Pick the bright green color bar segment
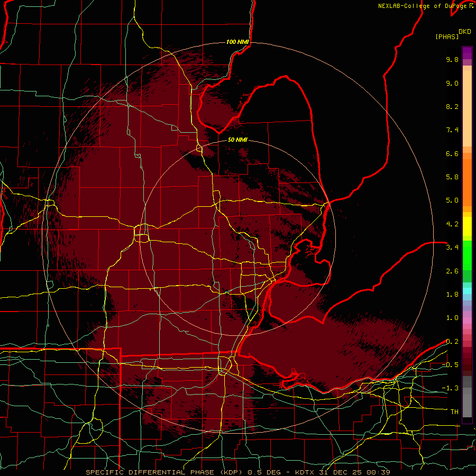This screenshot has width=476, height=476. pyautogui.click(x=467, y=255)
